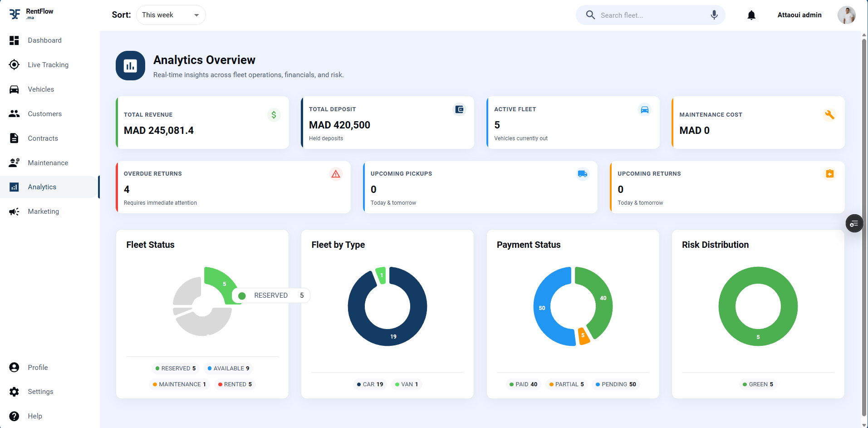The width and height of the screenshot is (868, 428).
Task: Click MAD 420,500 deposit value
Action: point(339,125)
